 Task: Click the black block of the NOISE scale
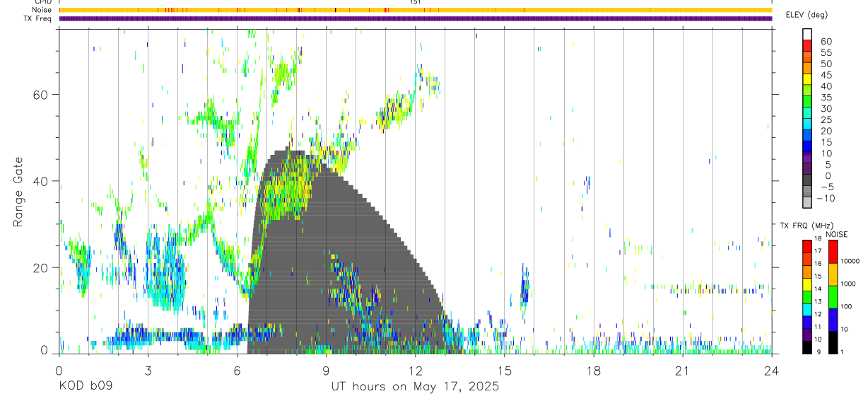pos(833,342)
